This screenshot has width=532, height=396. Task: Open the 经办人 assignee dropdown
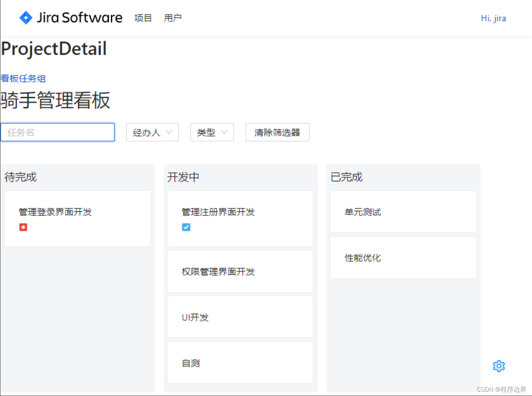[x=153, y=132]
